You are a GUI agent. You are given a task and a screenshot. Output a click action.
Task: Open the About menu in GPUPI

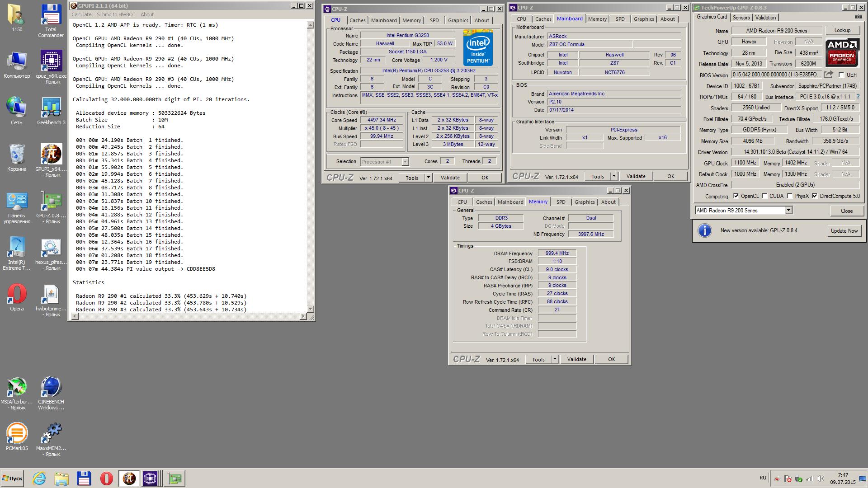[147, 14]
